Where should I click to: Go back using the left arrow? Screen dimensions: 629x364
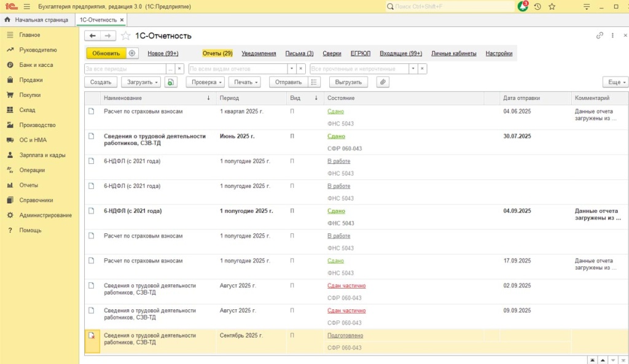click(x=92, y=36)
